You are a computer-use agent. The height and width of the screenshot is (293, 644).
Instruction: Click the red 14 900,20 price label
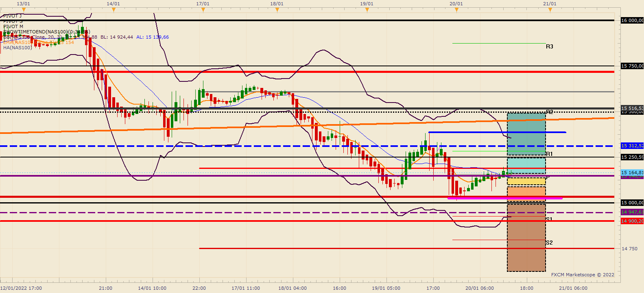click(632, 221)
